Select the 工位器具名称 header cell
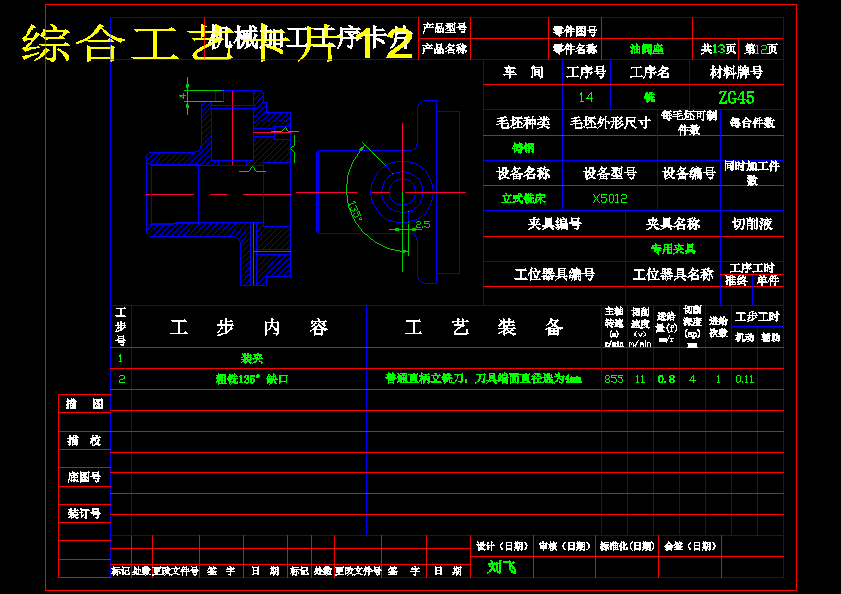 click(x=673, y=274)
